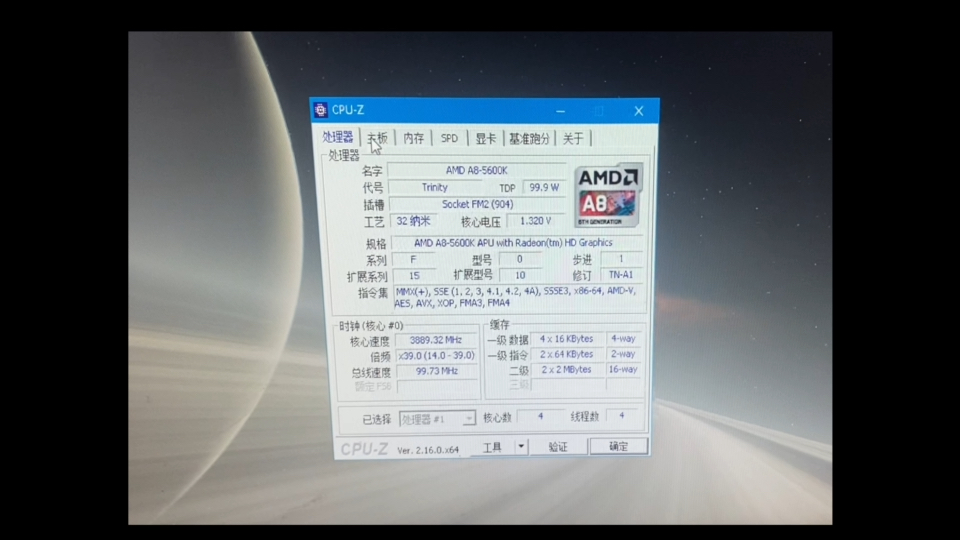Click the CPU-Z icon in title bar
Viewport: 960px width, 540px height.
(320, 110)
